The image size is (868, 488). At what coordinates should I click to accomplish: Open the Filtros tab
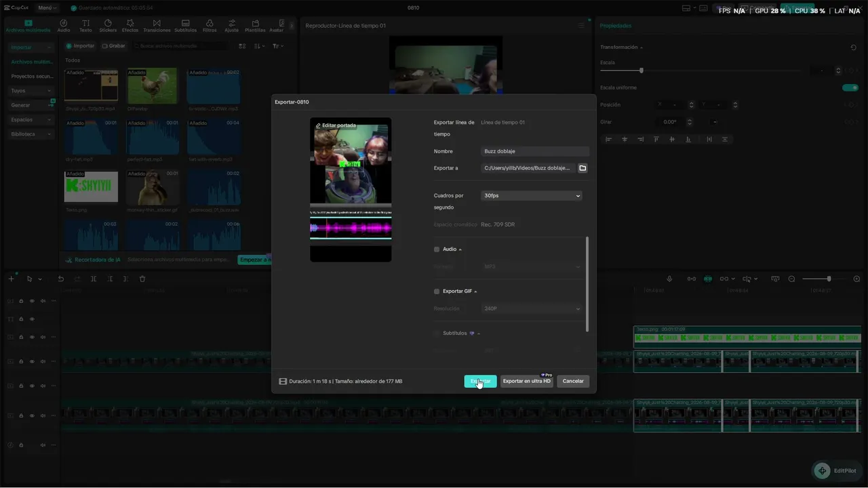click(210, 26)
